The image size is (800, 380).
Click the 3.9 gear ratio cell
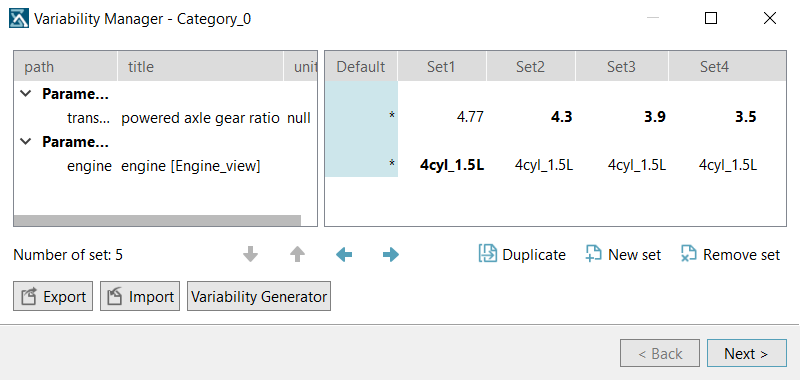point(655,117)
